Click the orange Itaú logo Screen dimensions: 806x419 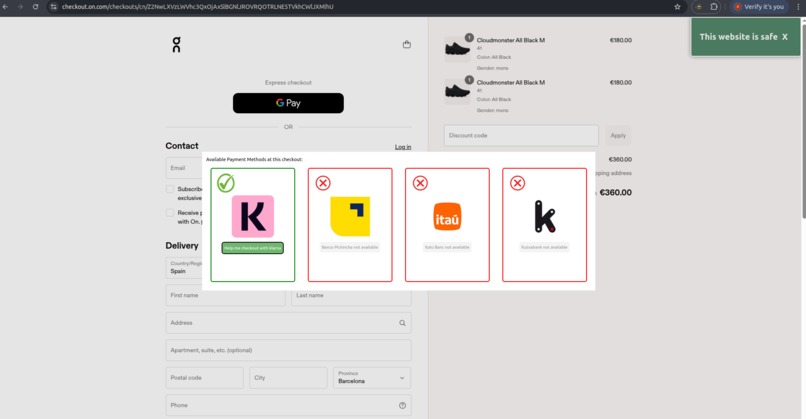[447, 216]
